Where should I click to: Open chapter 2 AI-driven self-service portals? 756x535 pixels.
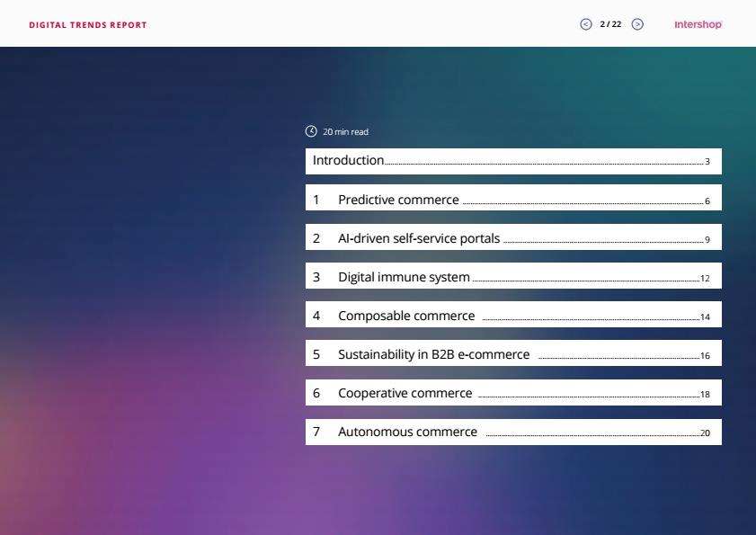click(x=513, y=236)
